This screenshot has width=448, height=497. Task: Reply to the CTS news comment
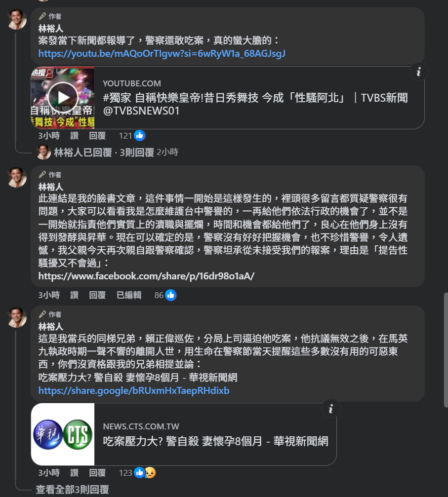click(x=97, y=473)
